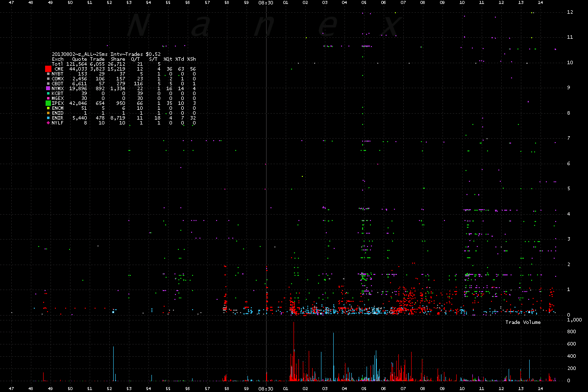The height and width of the screenshot is (392, 588).
Task: Select the 'CBOT' exchange name
Action: pyautogui.click(x=58, y=84)
